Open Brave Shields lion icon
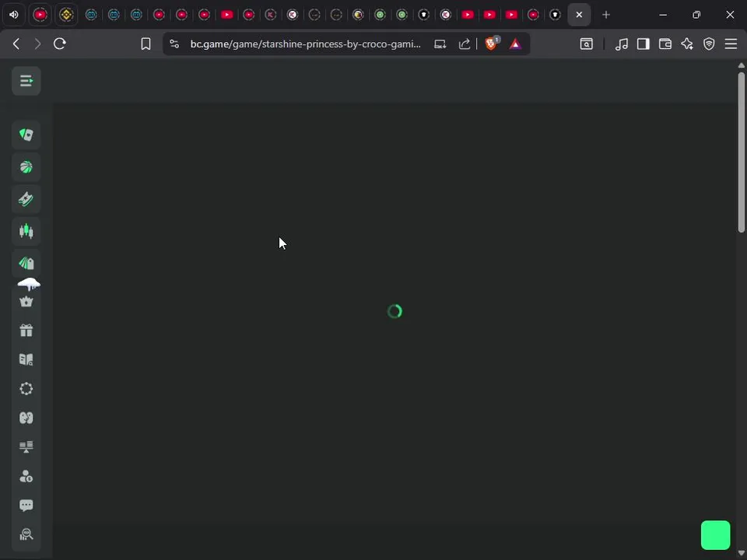747x560 pixels. click(x=491, y=44)
